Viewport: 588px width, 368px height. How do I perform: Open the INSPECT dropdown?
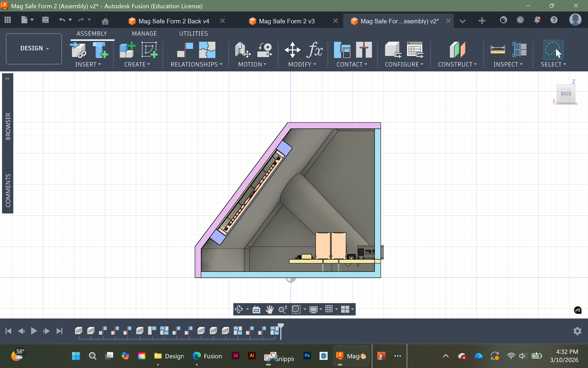pos(508,64)
